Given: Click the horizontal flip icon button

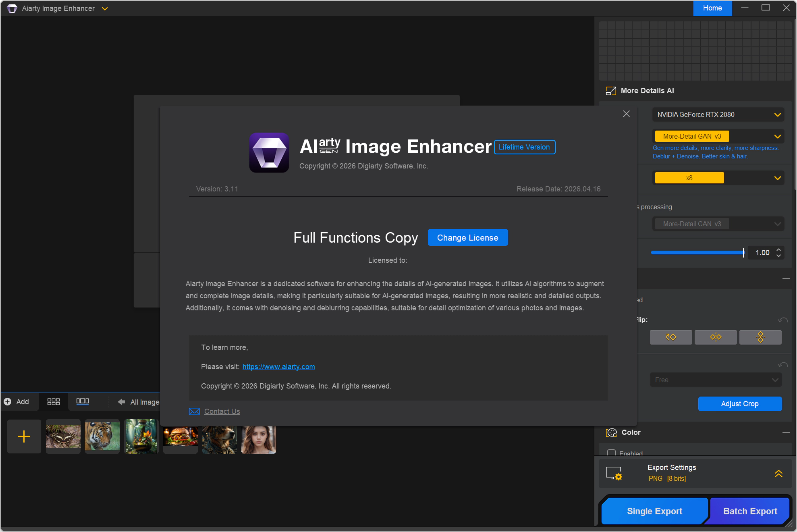Looking at the screenshot, I should coord(716,337).
